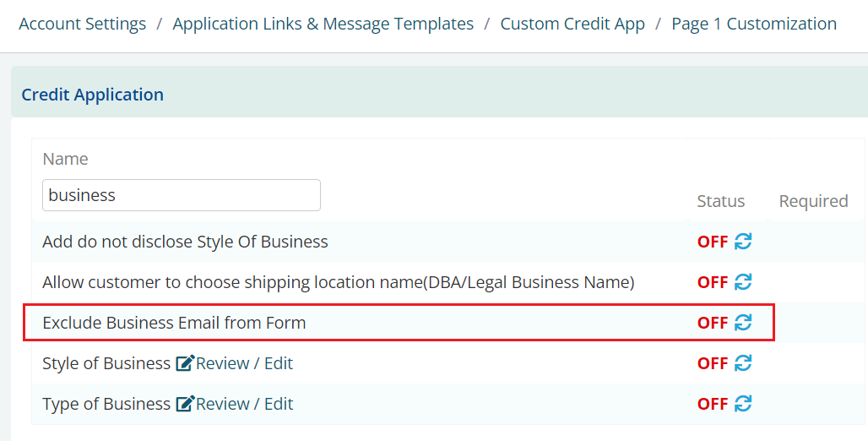Toggle OFF status for Style of Business
868x441 pixels.
[x=713, y=363]
